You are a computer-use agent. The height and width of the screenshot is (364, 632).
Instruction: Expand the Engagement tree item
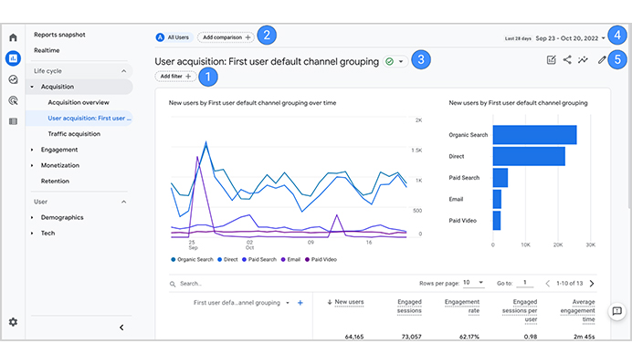(32, 150)
